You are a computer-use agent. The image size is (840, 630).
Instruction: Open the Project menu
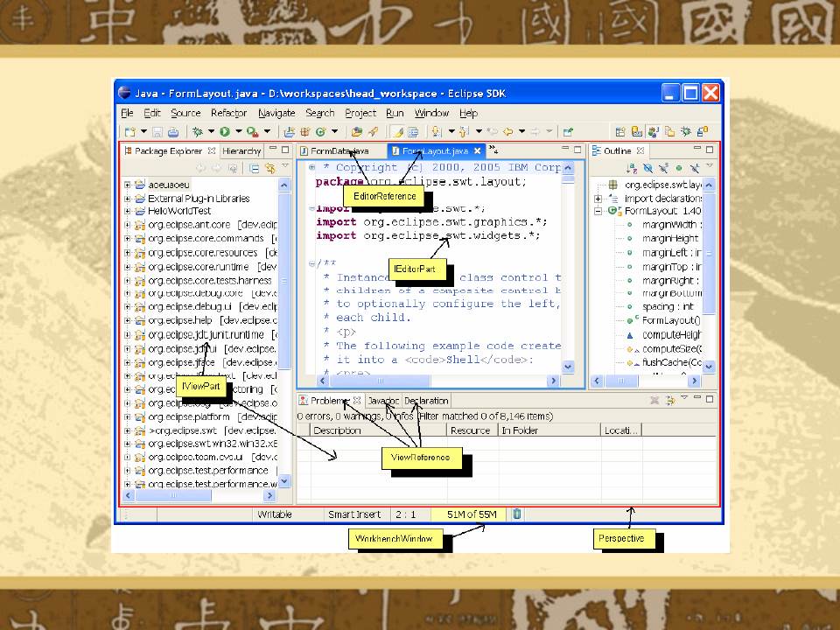[x=360, y=113]
